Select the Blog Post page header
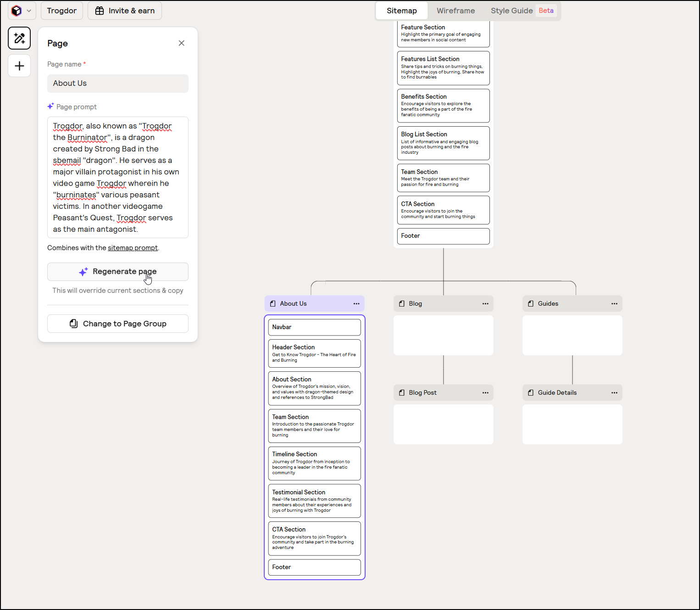 [x=444, y=393]
